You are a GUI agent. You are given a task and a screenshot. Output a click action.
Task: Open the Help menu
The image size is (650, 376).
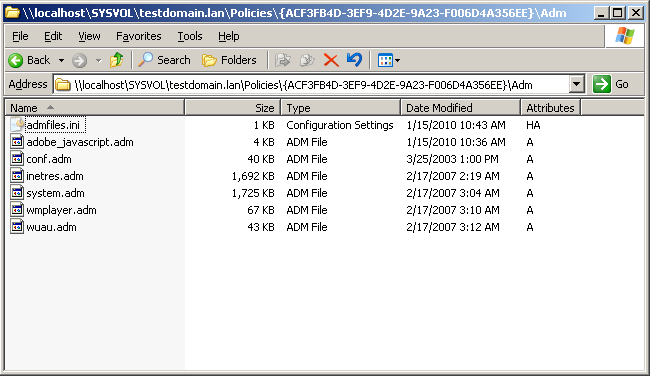tap(228, 36)
